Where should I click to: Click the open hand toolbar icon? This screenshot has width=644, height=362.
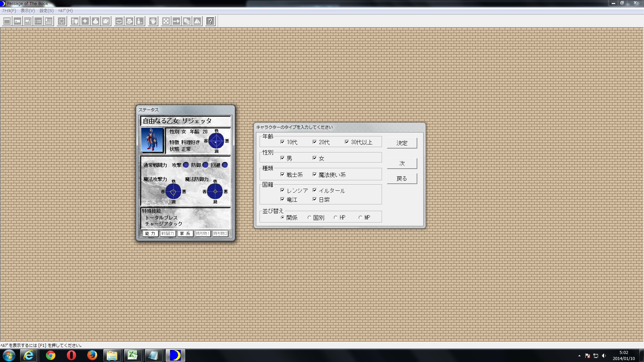153,21
